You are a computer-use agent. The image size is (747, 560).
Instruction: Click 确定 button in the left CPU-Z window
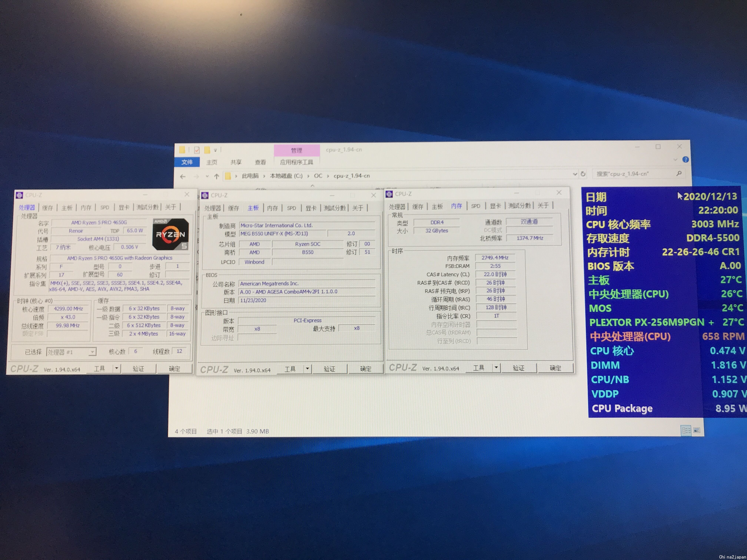pos(175,369)
